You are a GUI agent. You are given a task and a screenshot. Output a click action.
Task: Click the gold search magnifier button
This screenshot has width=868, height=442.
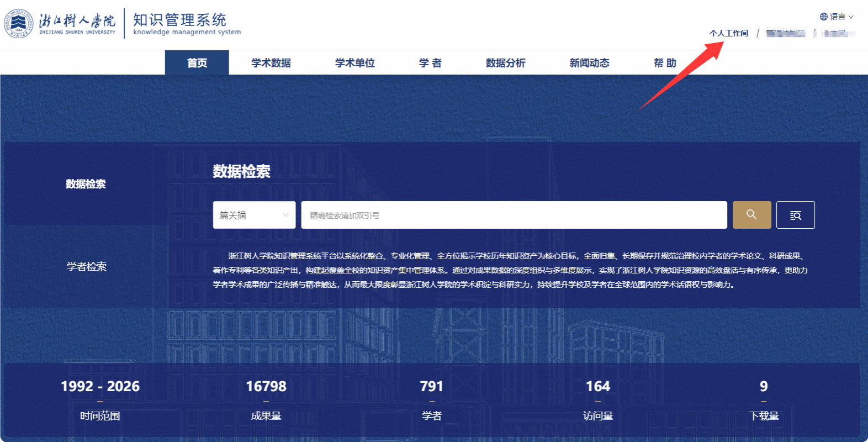[751, 215]
